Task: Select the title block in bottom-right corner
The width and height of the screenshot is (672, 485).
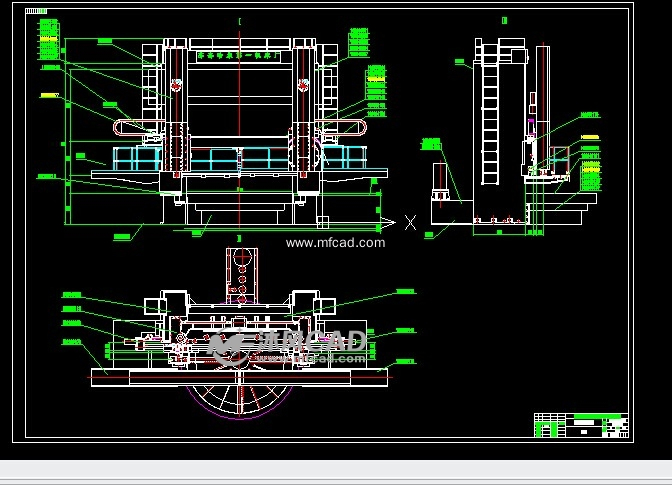Action: [581, 425]
